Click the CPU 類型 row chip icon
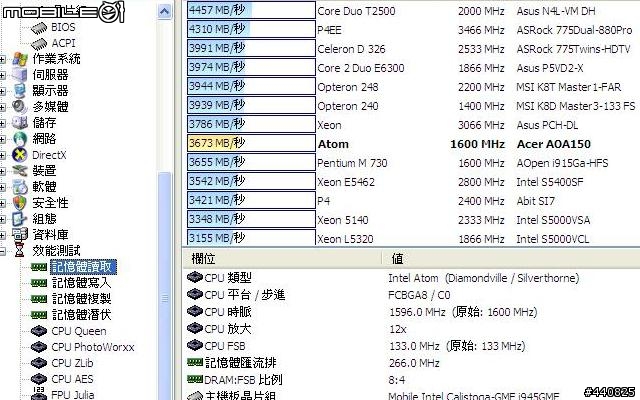The height and width of the screenshot is (400, 640). pos(195,278)
